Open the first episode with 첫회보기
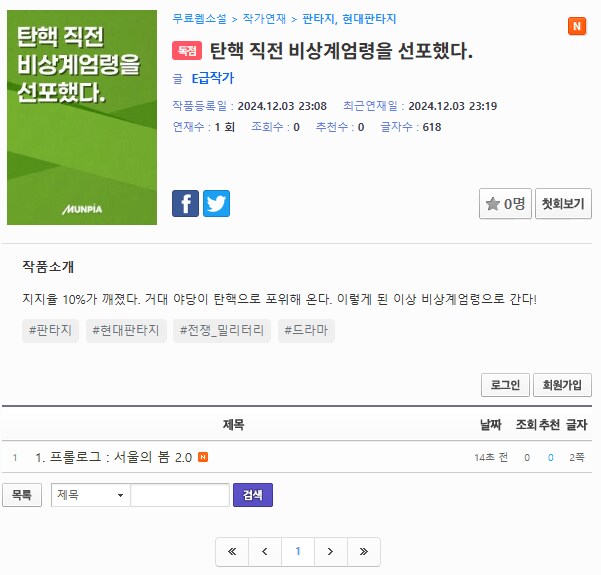Viewport: 601px width, 575px height. coord(563,204)
